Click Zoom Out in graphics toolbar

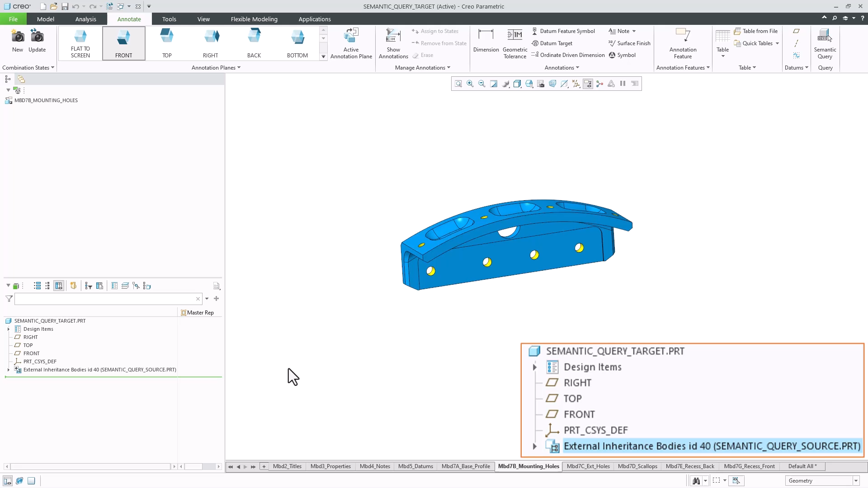click(482, 84)
